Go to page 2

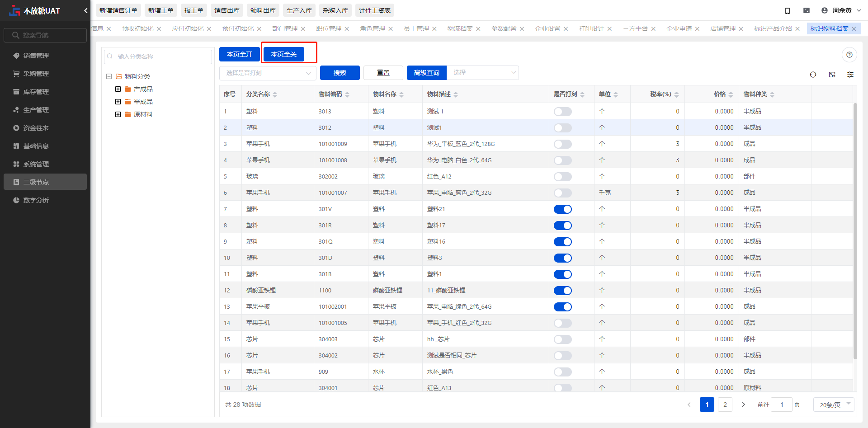point(725,404)
